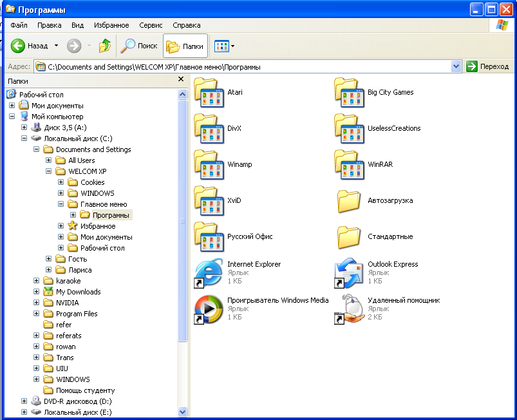Click the green Назад back arrow
Image resolution: width=517 pixels, height=420 pixels.
18,46
